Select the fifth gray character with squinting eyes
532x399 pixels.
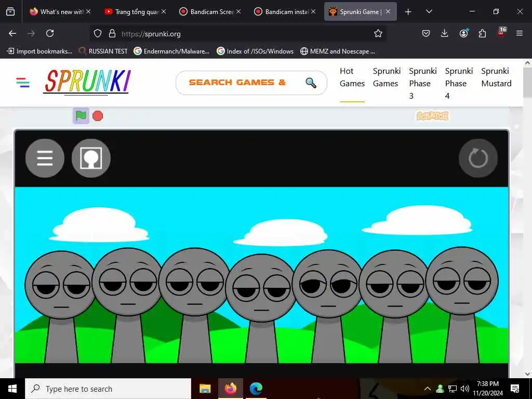pyautogui.click(x=328, y=305)
